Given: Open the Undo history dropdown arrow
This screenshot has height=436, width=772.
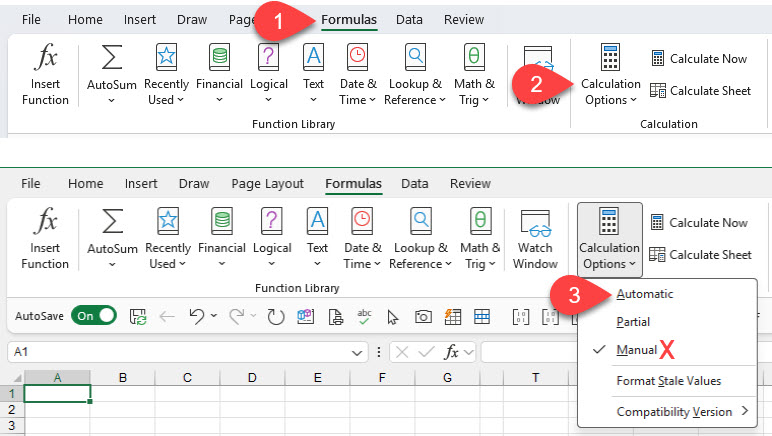Looking at the screenshot, I should [x=215, y=317].
